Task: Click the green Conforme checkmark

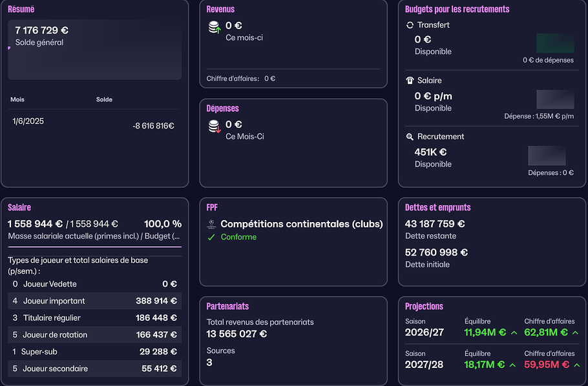Action: (211, 238)
